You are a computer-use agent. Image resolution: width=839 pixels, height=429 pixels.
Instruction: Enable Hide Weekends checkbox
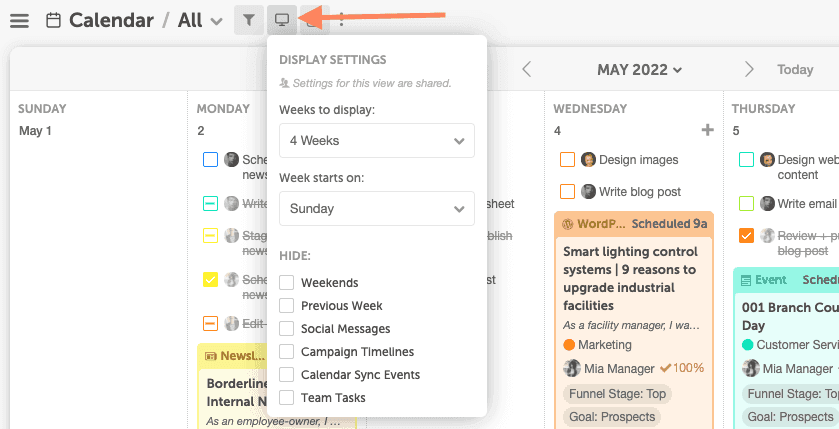click(x=287, y=282)
